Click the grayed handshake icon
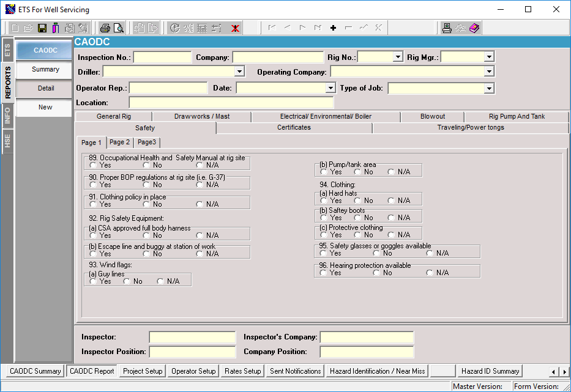The width and height of the screenshot is (571, 392). [461, 28]
